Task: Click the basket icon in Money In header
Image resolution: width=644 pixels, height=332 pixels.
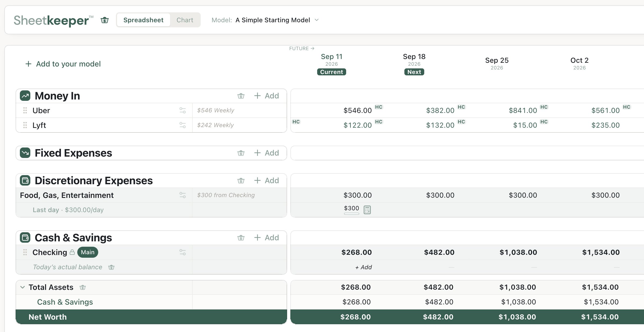Action: click(x=241, y=96)
